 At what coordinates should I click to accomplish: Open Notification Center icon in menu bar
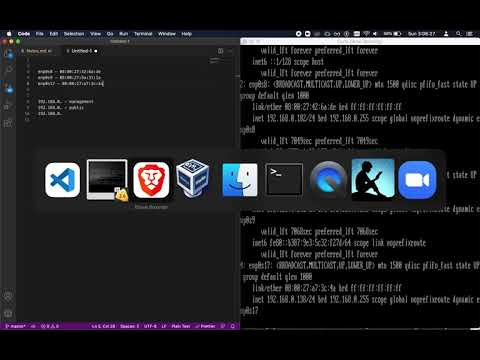click(470, 34)
